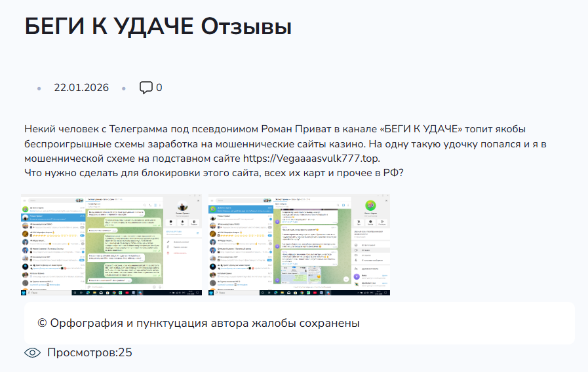
Task: Click the views eye icon
Action: 33,352
